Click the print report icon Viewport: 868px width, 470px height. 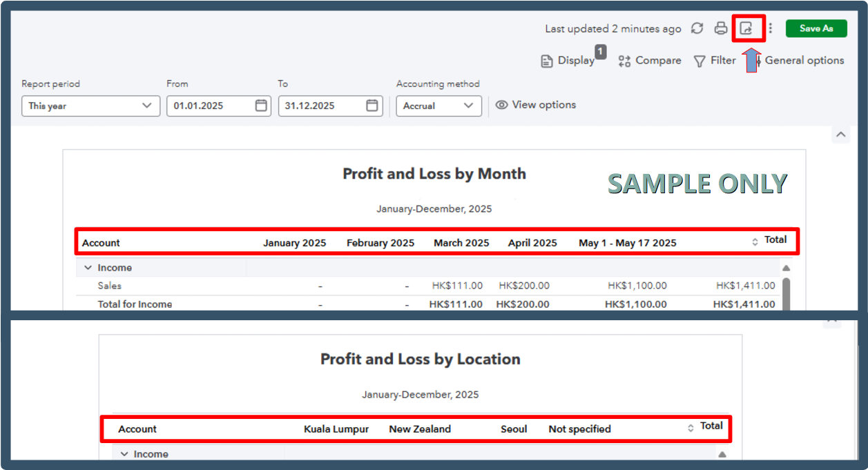click(x=721, y=28)
